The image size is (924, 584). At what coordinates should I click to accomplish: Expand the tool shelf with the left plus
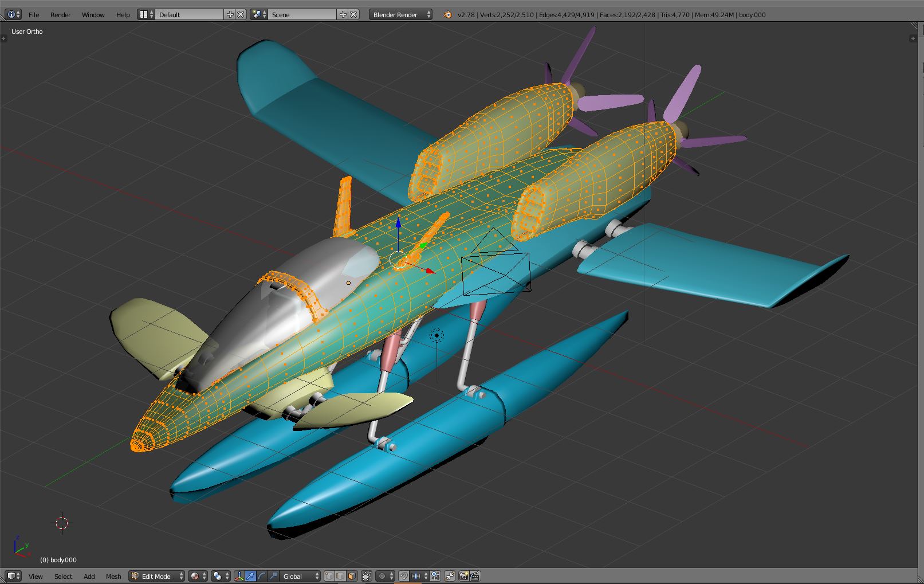[3, 38]
